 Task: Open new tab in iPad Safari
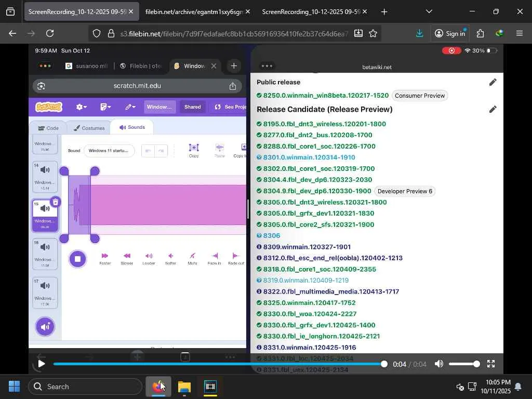click(234, 66)
